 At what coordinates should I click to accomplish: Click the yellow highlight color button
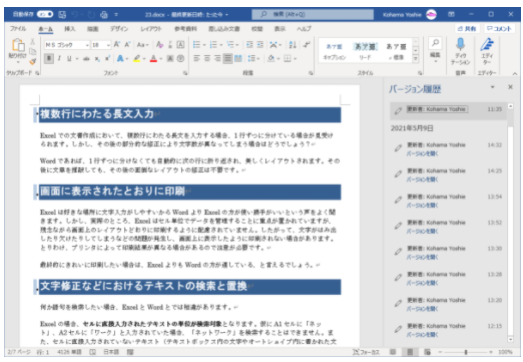click(137, 59)
